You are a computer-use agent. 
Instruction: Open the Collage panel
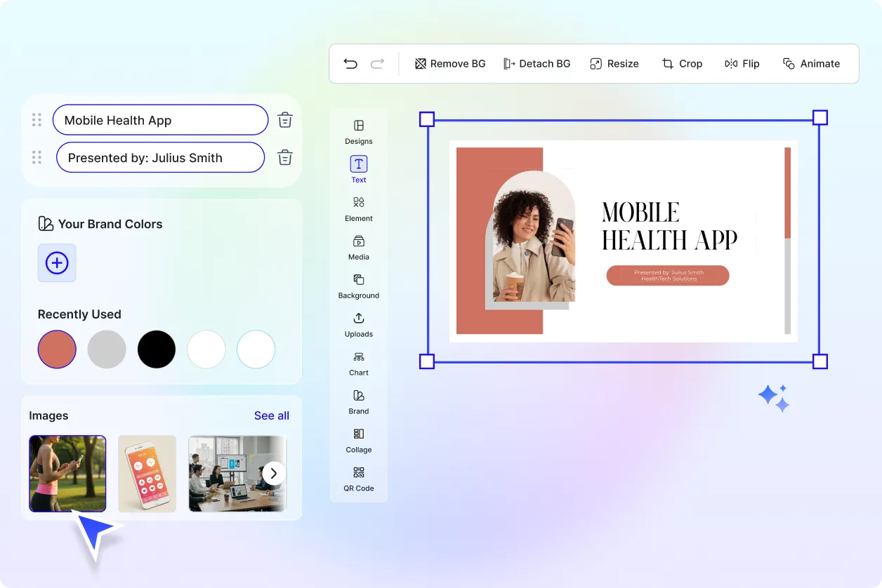tap(358, 440)
